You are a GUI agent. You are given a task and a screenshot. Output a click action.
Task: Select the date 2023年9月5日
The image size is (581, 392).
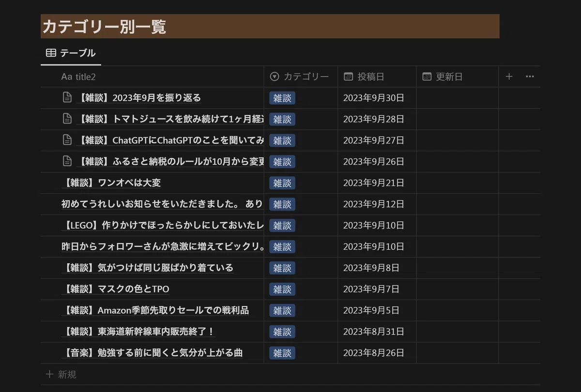371,311
